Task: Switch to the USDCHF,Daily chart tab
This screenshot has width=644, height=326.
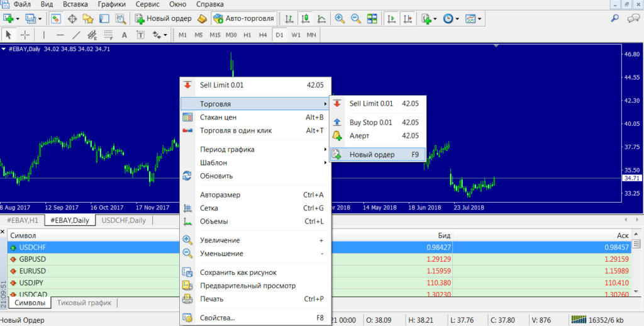Action: 123,220
